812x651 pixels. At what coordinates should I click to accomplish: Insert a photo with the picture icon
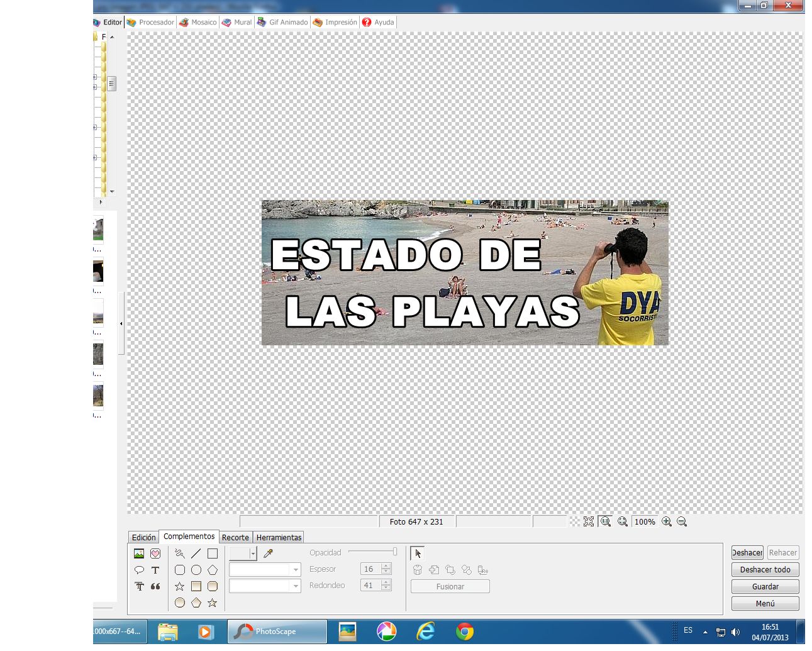[x=139, y=554]
